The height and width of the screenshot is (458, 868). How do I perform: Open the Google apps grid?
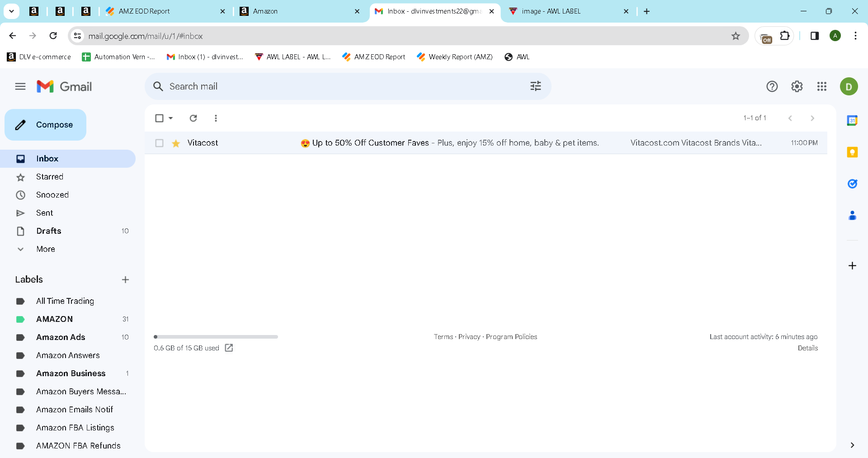click(x=822, y=86)
